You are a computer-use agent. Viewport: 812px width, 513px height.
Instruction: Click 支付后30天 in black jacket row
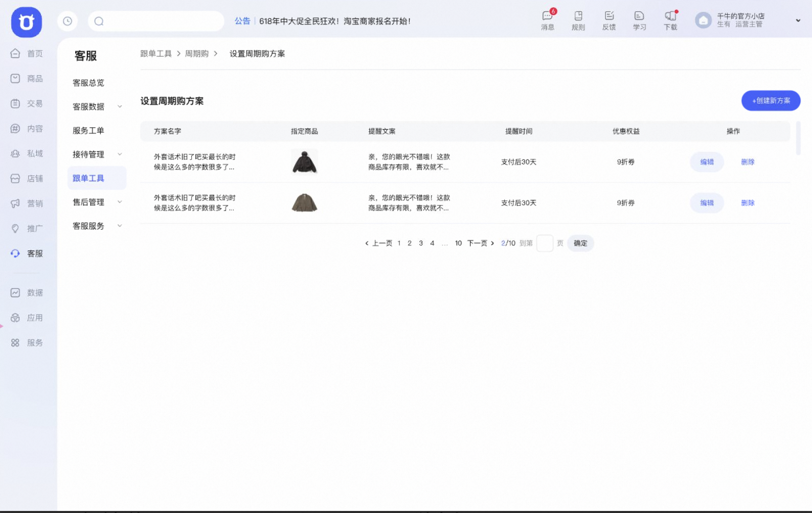pyautogui.click(x=518, y=162)
